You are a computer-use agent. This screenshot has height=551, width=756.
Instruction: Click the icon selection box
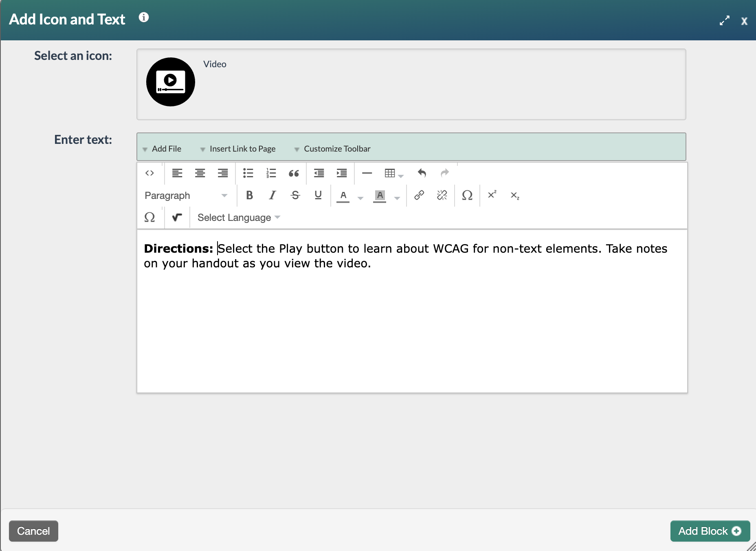pyautogui.click(x=411, y=84)
